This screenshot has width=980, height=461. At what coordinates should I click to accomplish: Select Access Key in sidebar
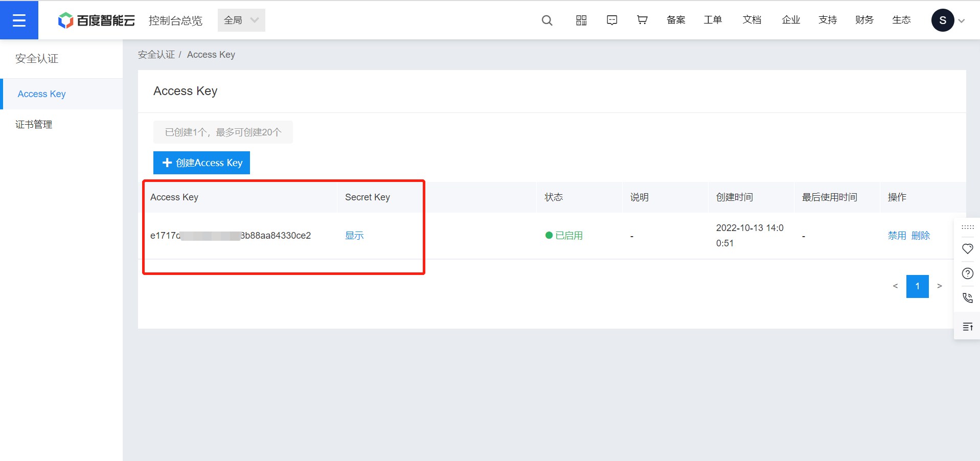[61, 94]
